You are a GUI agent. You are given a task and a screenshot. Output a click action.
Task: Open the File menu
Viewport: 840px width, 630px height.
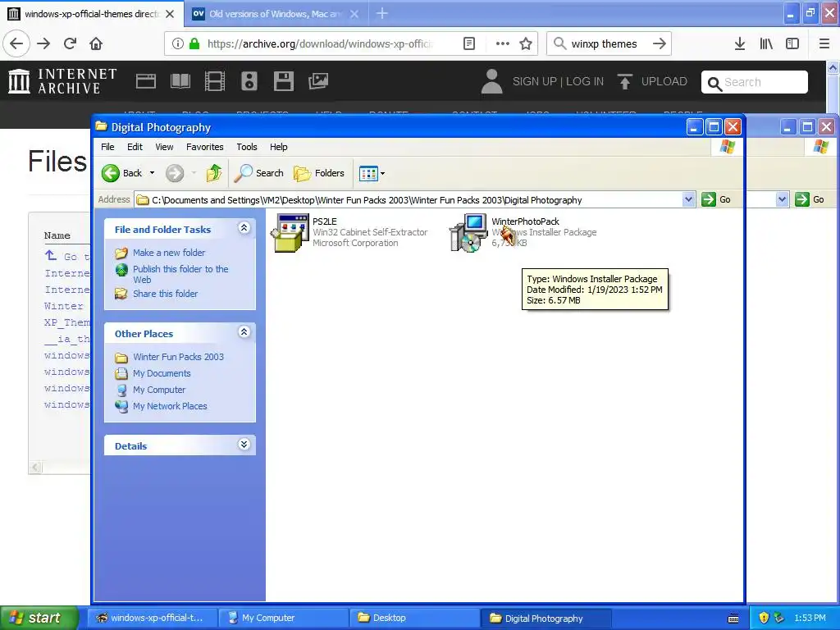(x=107, y=147)
